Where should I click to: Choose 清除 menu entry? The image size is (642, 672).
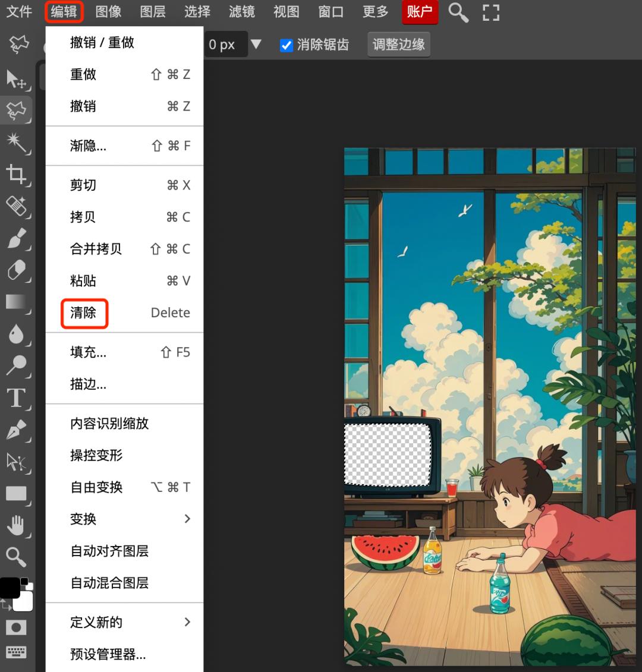(124, 313)
